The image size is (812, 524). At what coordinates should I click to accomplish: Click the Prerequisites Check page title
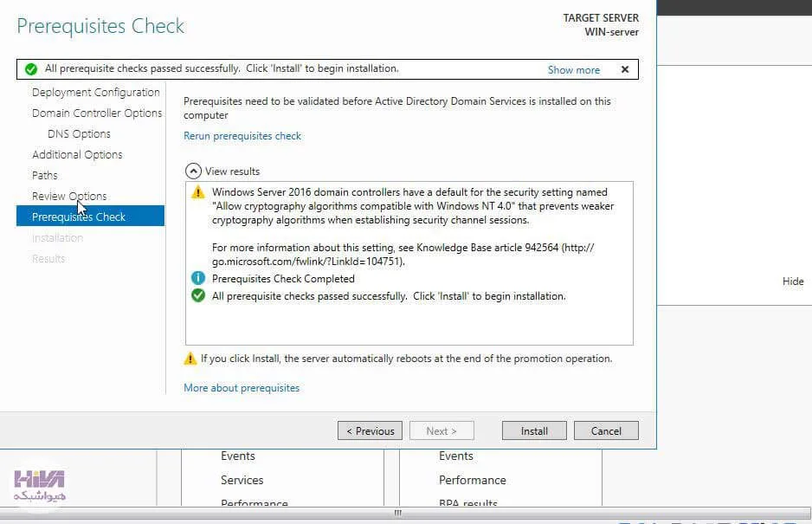point(100,26)
